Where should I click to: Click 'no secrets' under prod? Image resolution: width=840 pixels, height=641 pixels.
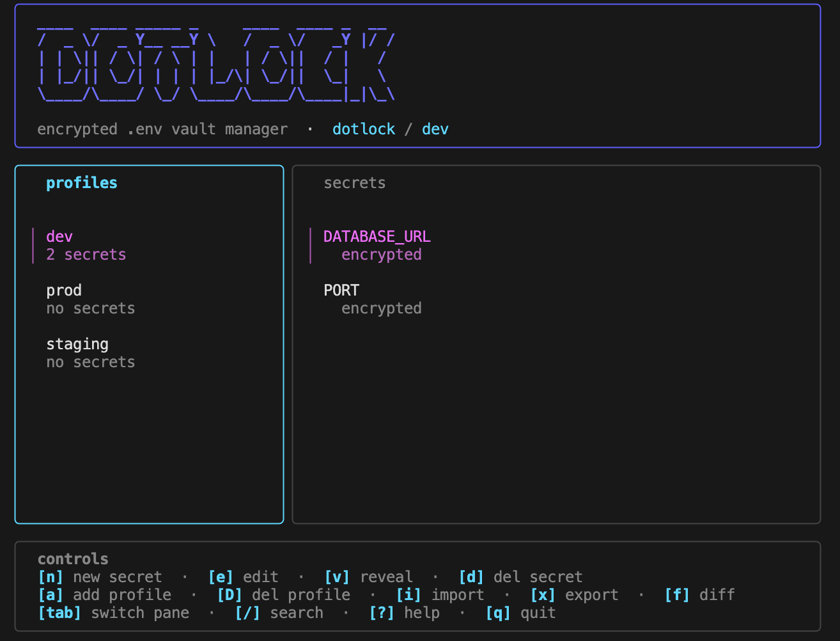pyautogui.click(x=91, y=308)
